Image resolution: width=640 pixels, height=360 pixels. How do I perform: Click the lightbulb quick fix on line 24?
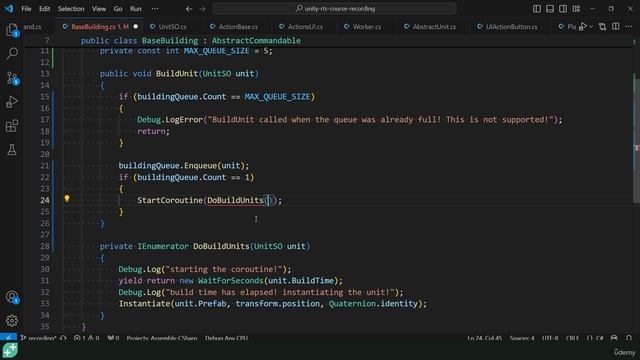67,199
